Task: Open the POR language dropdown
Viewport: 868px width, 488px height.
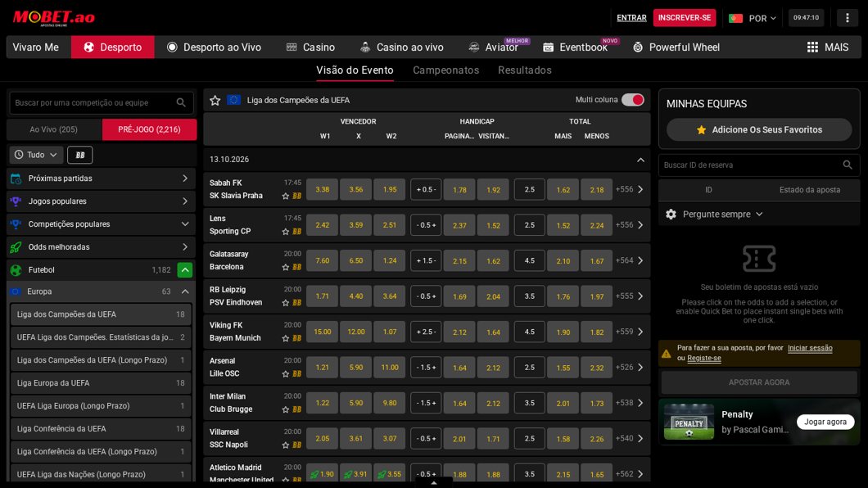Action: (x=753, y=18)
